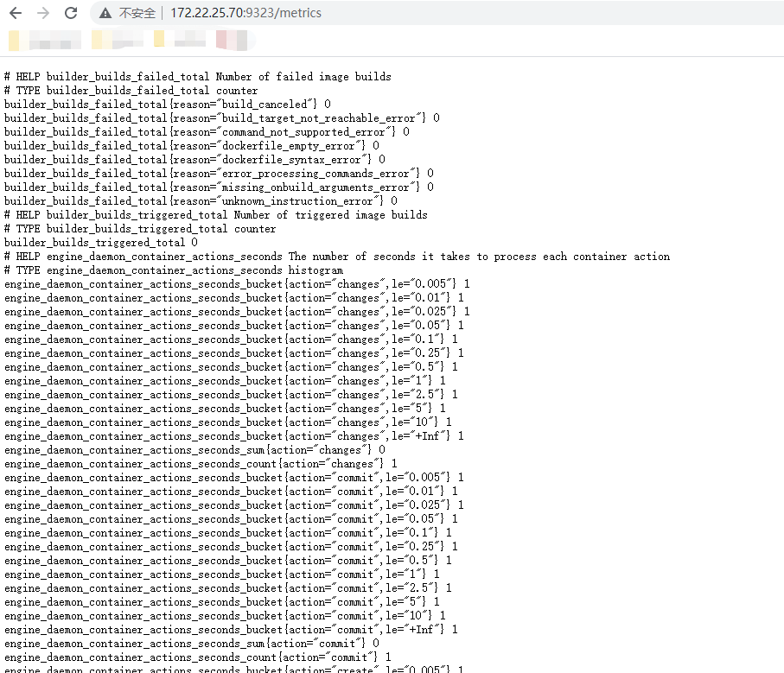Viewport: 784px width, 673px height.
Task: Click the not-secure warning triangle icon
Action: [105, 13]
